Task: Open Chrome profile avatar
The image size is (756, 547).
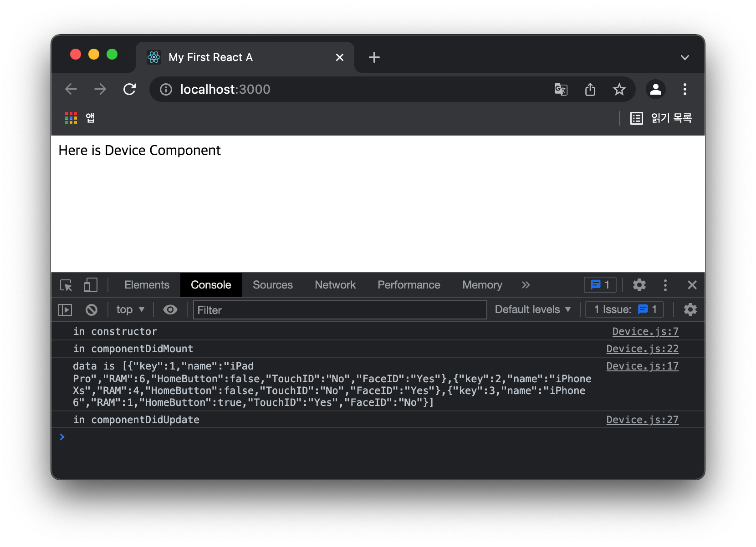Action: coord(656,89)
